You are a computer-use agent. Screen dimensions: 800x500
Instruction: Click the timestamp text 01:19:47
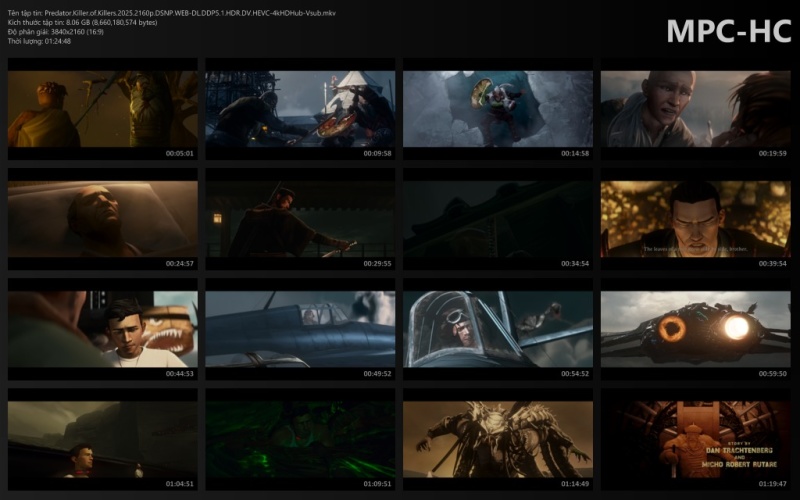coord(772,484)
